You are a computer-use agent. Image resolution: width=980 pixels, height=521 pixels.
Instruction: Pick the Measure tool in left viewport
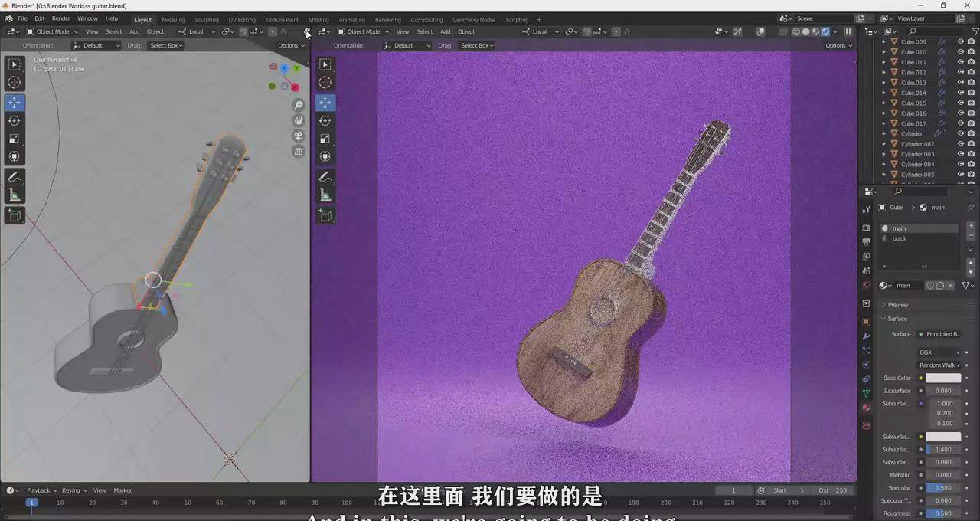coord(15,195)
